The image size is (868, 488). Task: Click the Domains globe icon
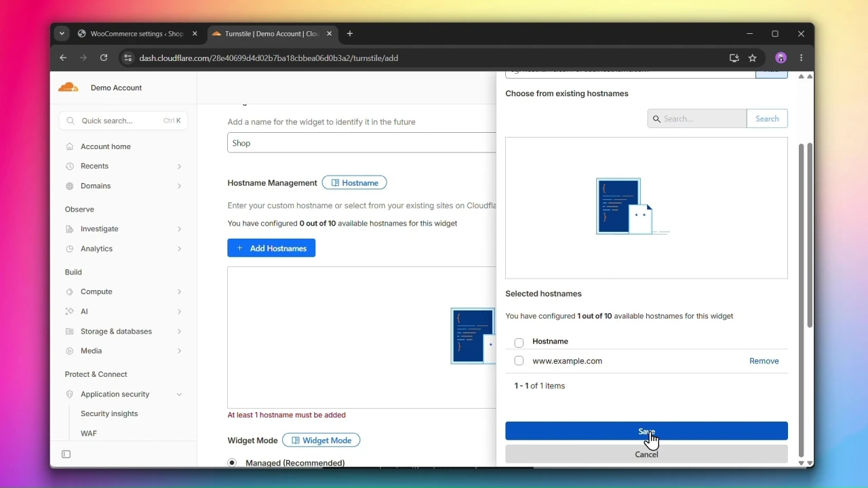[70, 186]
